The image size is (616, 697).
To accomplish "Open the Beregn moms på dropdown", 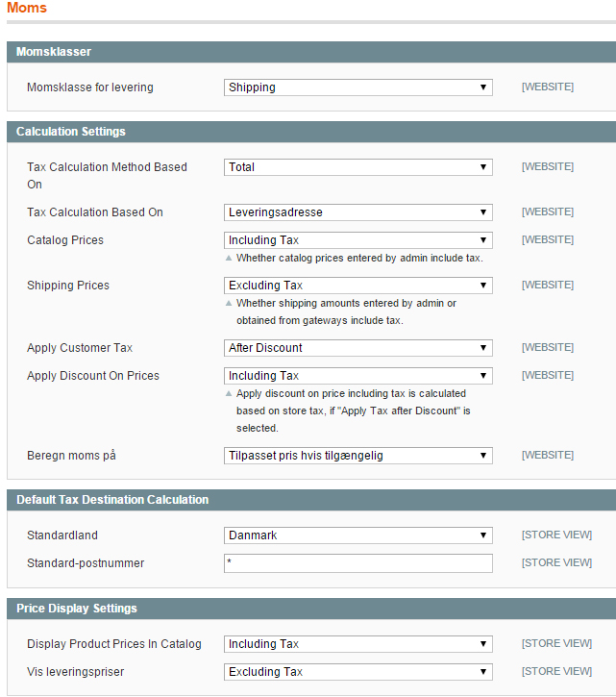I will pos(357,456).
